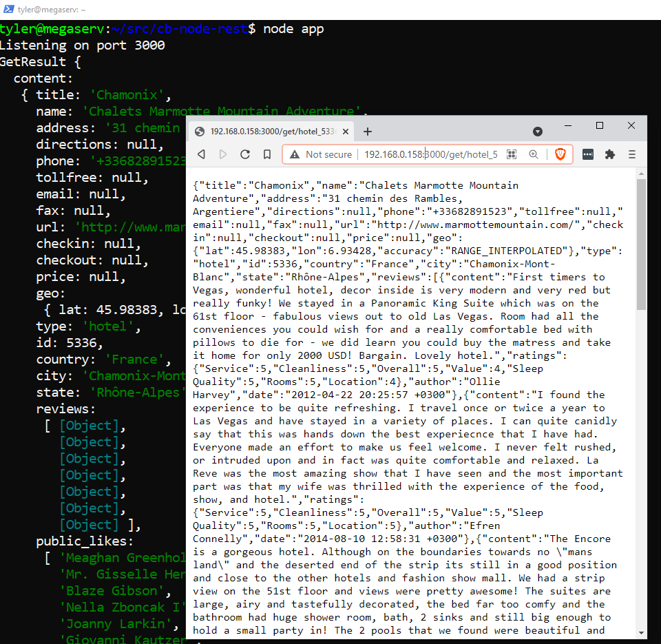Open the tab search dropdown circle
This screenshot has height=644, width=661.
(538, 132)
